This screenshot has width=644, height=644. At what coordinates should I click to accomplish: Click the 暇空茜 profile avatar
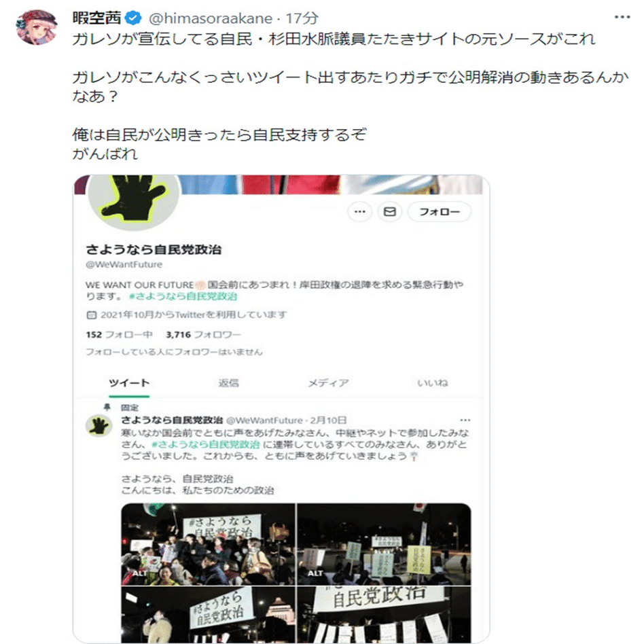coord(37,26)
